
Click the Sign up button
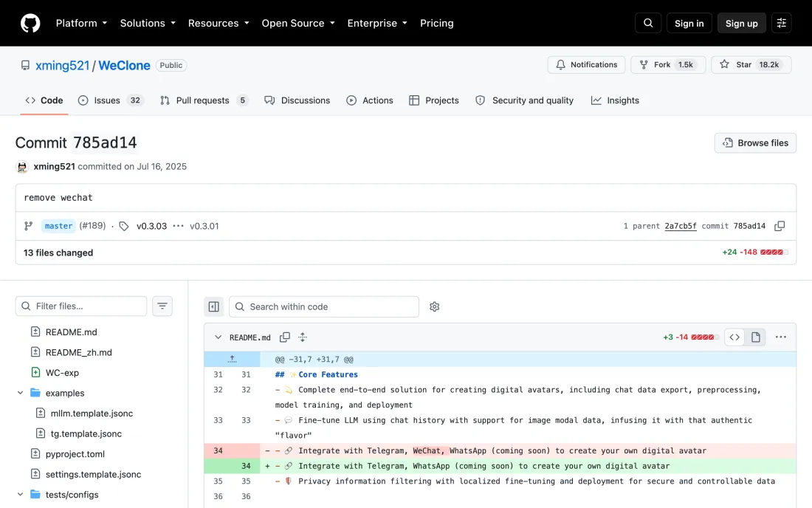tap(741, 24)
